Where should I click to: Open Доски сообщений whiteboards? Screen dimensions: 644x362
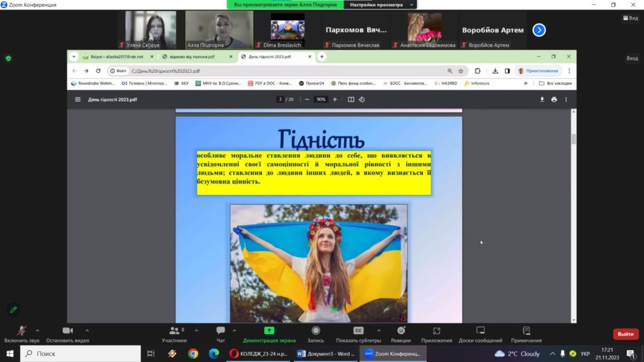[480, 334]
